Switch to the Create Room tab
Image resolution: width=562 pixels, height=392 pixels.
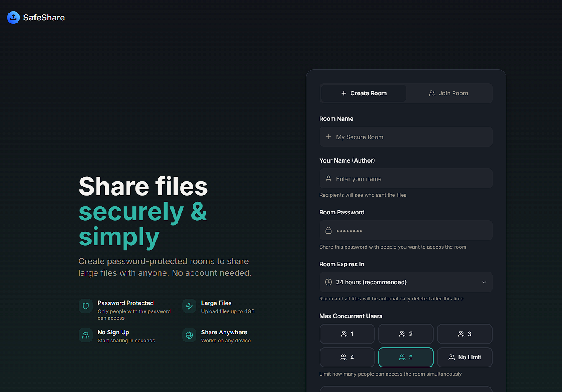(x=364, y=93)
